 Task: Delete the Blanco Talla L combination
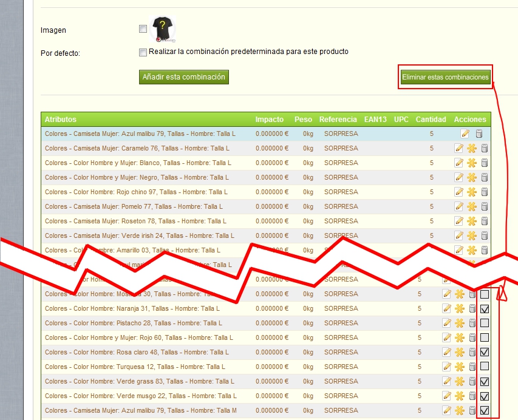click(485, 163)
